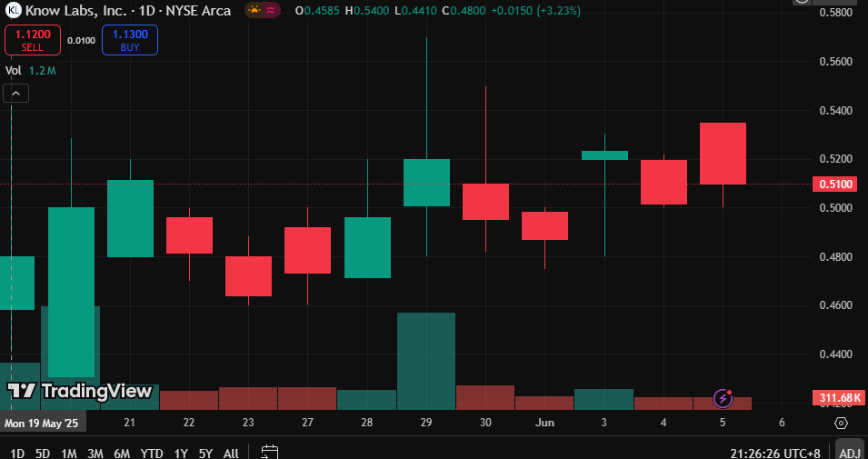Select the green candle body for May 29
The height and width of the screenshot is (459, 868).
click(426, 183)
